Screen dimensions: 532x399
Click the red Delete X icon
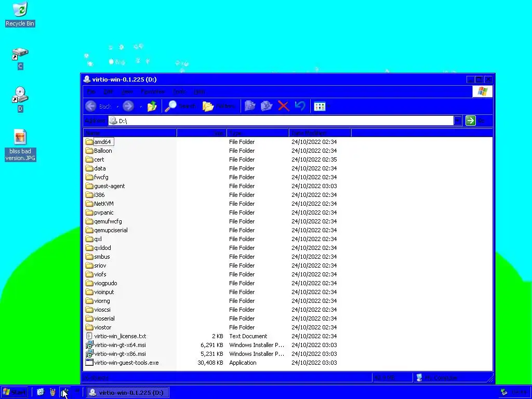tap(283, 106)
